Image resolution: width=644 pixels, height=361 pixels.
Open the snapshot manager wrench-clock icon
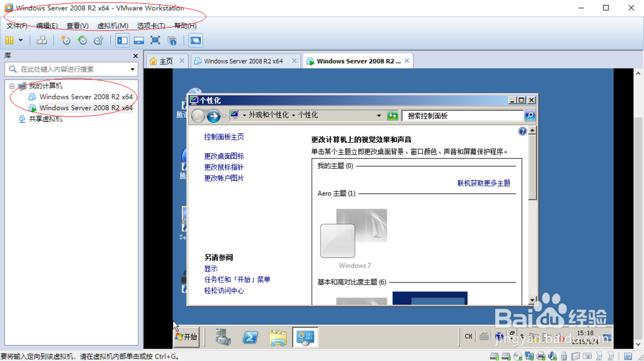coord(99,40)
